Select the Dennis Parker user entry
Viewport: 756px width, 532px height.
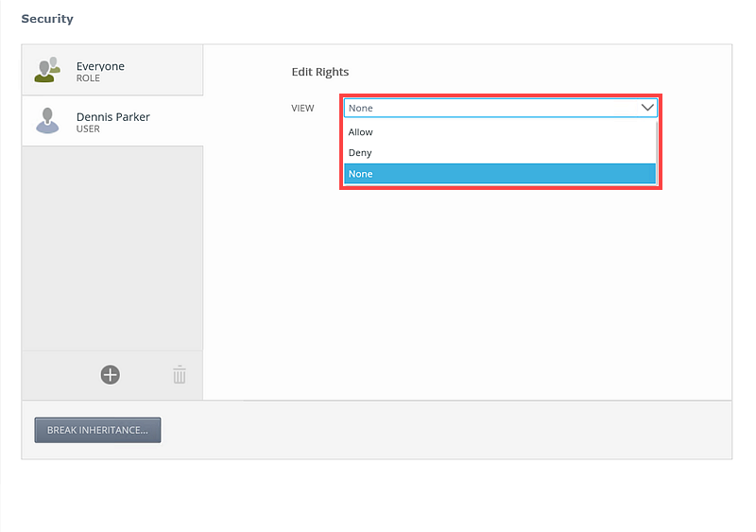112,121
